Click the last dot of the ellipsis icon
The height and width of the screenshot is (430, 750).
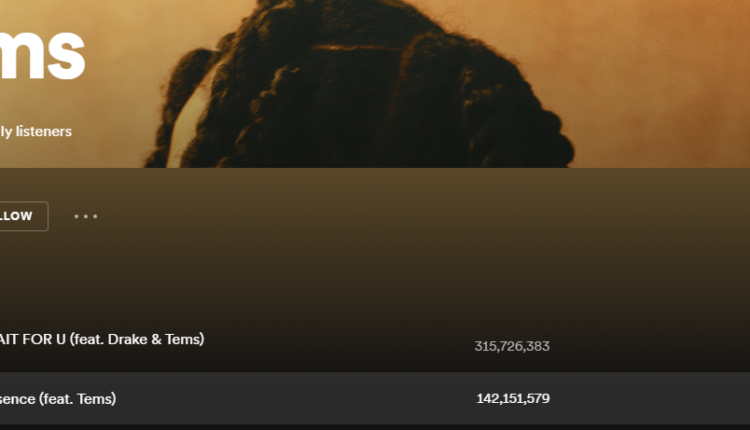tap(95, 216)
